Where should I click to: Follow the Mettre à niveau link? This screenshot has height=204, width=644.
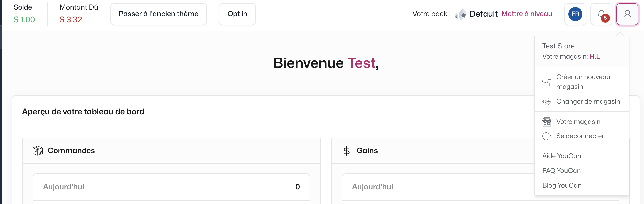pos(527,14)
